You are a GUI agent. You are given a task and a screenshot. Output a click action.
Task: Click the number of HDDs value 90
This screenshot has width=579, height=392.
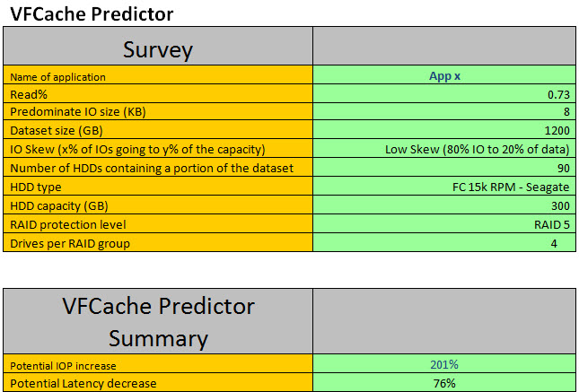(x=443, y=168)
